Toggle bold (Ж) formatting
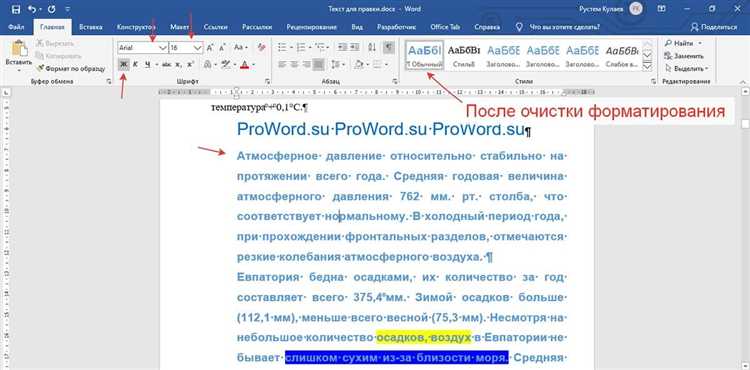The width and height of the screenshot is (750, 370). [124, 64]
